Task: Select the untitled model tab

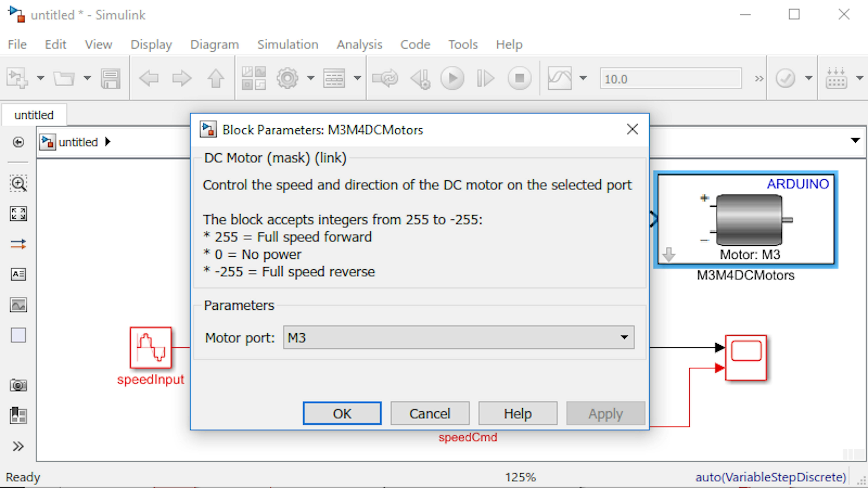Action: tap(34, 115)
